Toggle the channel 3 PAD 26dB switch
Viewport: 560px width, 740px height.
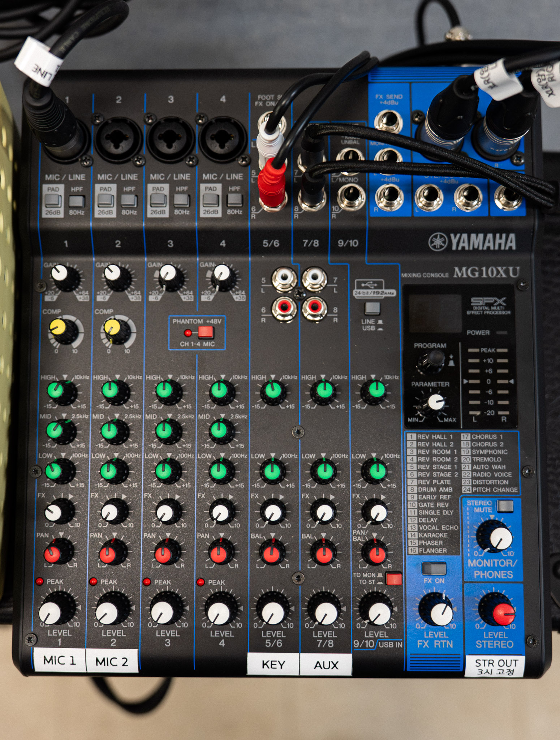point(158,201)
